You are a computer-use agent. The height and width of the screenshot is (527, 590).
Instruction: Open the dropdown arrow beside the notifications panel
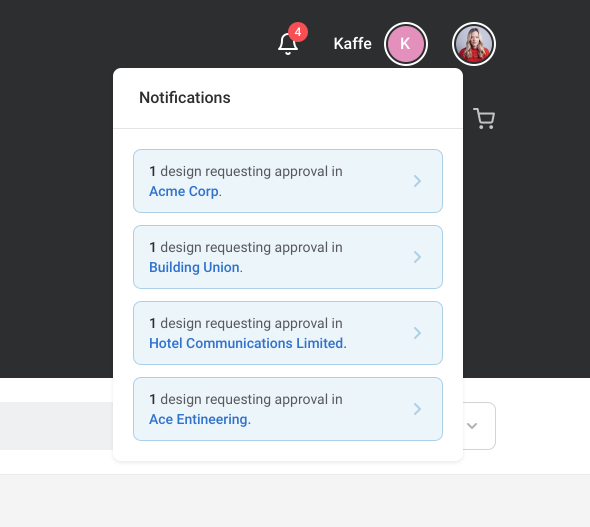(472, 426)
